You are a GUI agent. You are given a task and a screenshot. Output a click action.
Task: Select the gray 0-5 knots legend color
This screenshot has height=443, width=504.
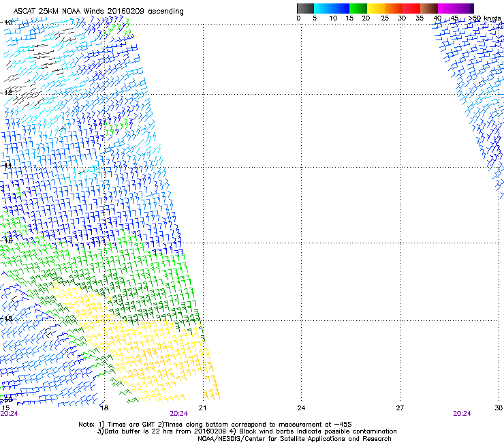tap(305, 8)
